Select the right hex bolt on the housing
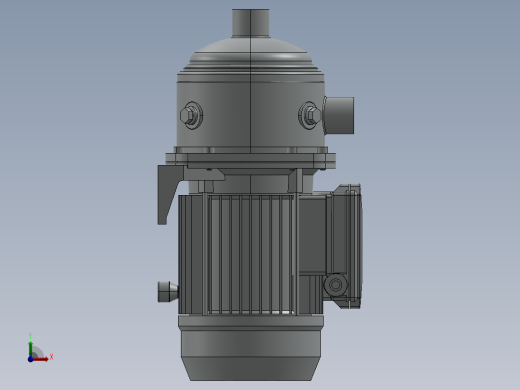Image resolution: width=520 pixels, height=390 pixels. click(309, 115)
